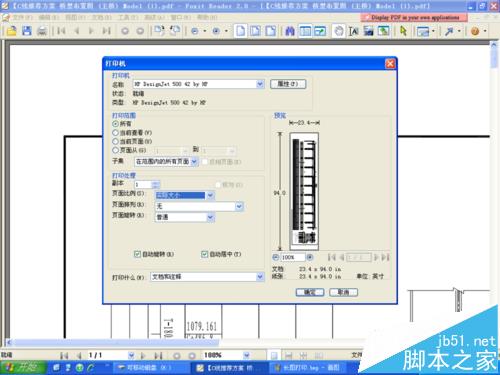Go to first page via toolbar icon
Image resolution: width=500 pixels, height=375 pixels.
[61, 31]
